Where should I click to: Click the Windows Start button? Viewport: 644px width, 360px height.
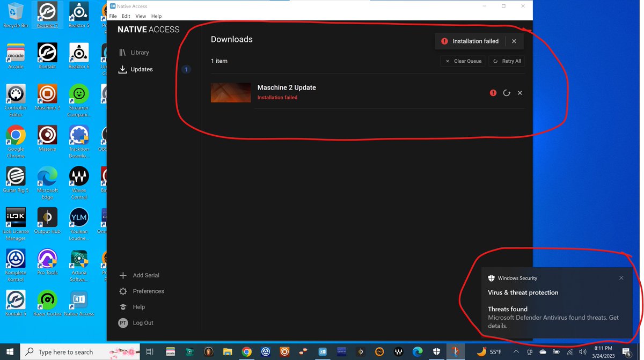10,352
